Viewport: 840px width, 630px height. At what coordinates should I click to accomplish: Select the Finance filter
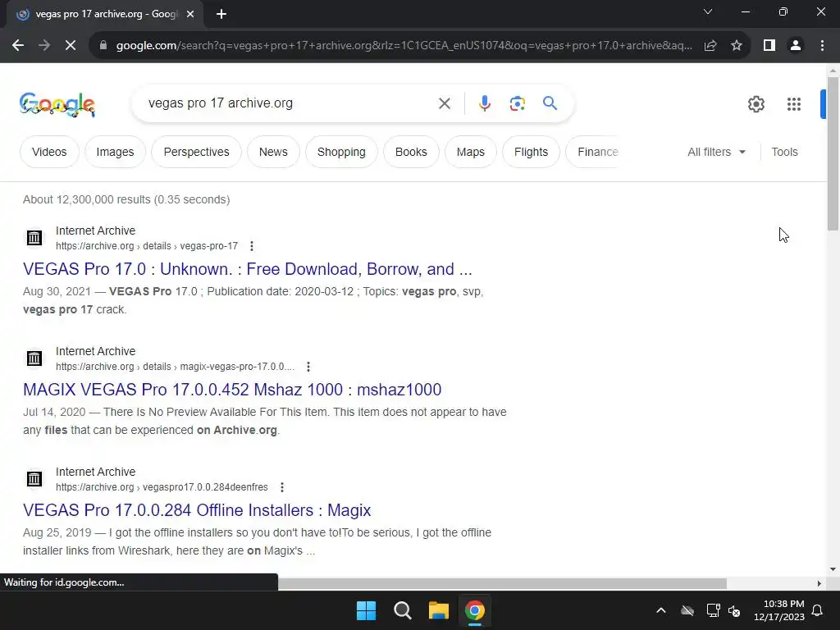[x=594, y=152]
